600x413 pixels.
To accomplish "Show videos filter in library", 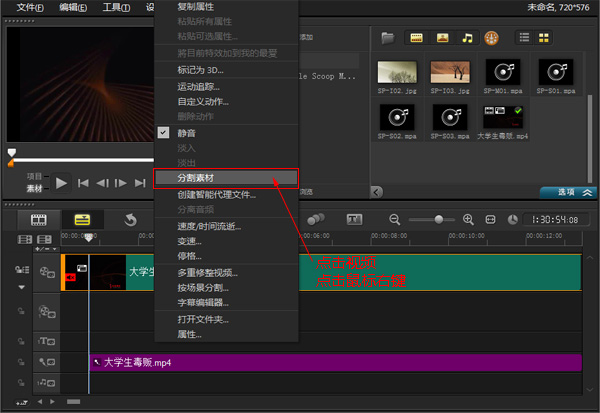I will tap(416, 38).
